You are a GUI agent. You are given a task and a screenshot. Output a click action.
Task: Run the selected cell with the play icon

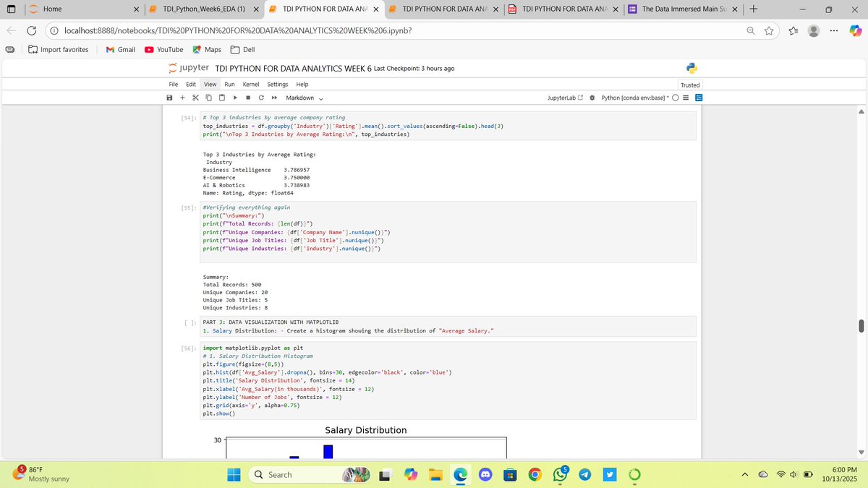[235, 98]
